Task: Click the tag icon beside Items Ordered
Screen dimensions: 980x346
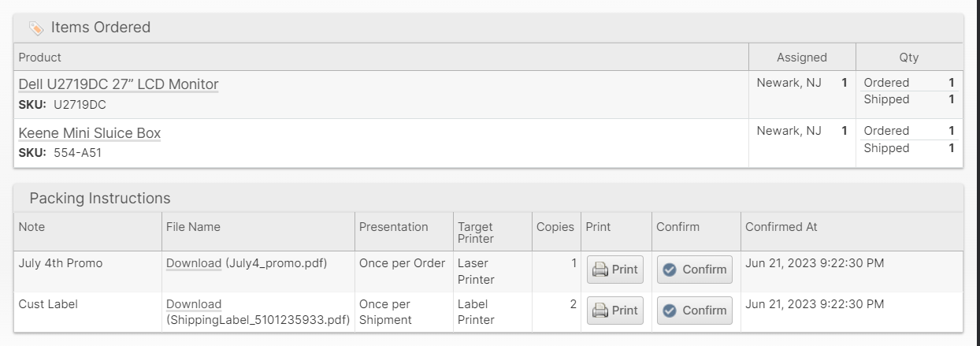Action: 36,28
